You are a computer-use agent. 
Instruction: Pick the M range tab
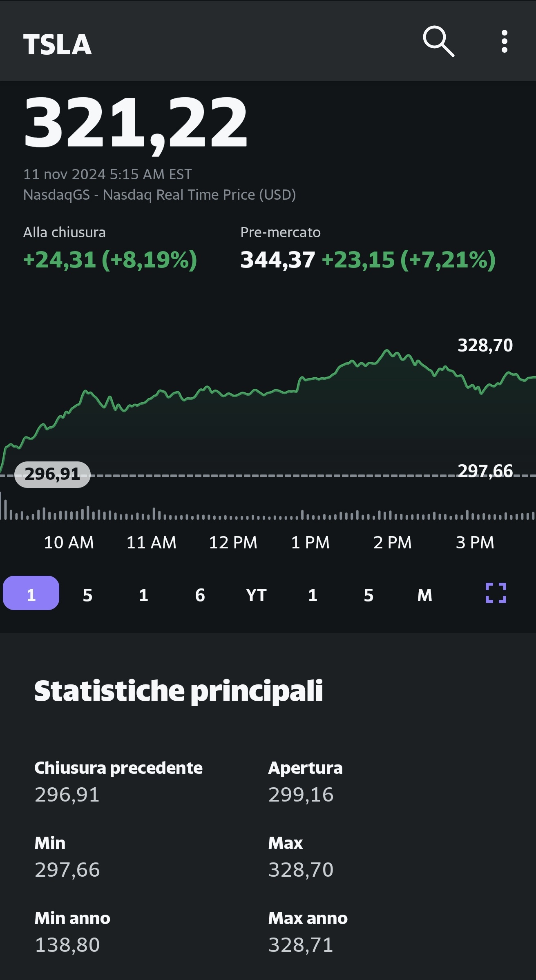[x=425, y=595]
